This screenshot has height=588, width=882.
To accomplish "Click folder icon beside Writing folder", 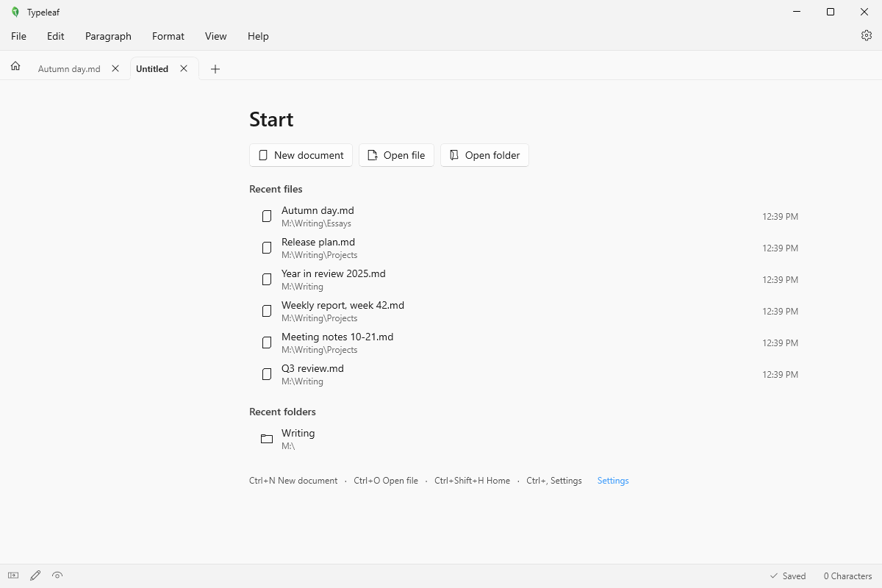I will point(267,439).
